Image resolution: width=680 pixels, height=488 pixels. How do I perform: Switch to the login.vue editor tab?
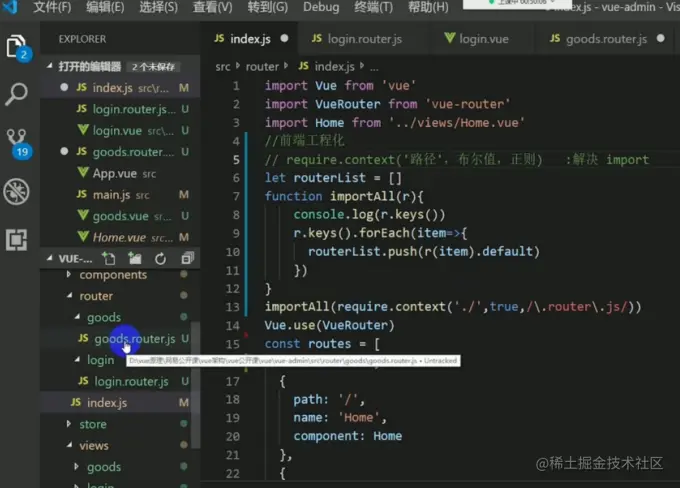tap(483, 39)
